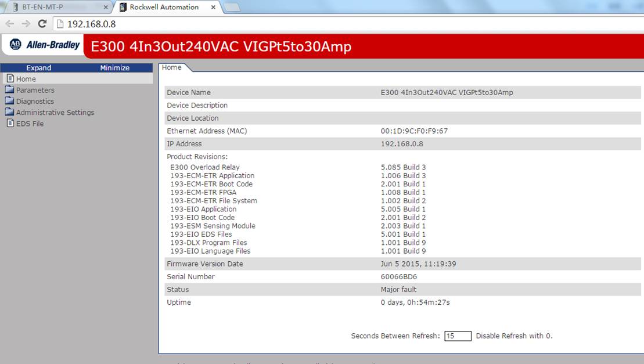The width and height of the screenshot is (644, 364).
Task: Click the Diagnostics folder icon
Action: click(9, 100)
